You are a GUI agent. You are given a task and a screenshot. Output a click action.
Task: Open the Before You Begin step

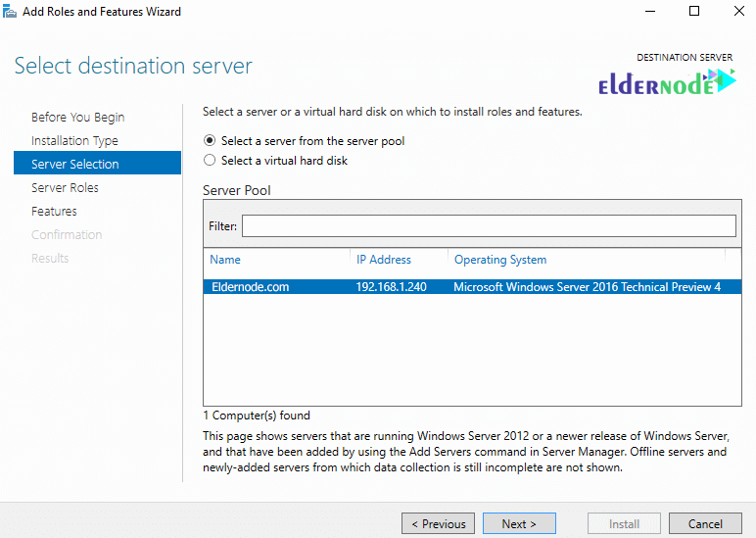78,118
